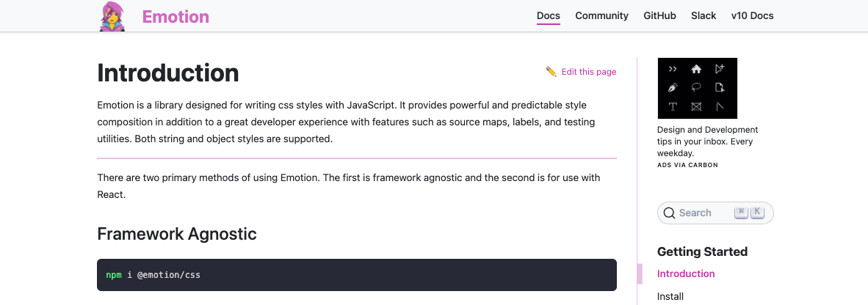868x305 pixels.
Task: Open the GitHub link in header
Action: (x=659, y=15)
